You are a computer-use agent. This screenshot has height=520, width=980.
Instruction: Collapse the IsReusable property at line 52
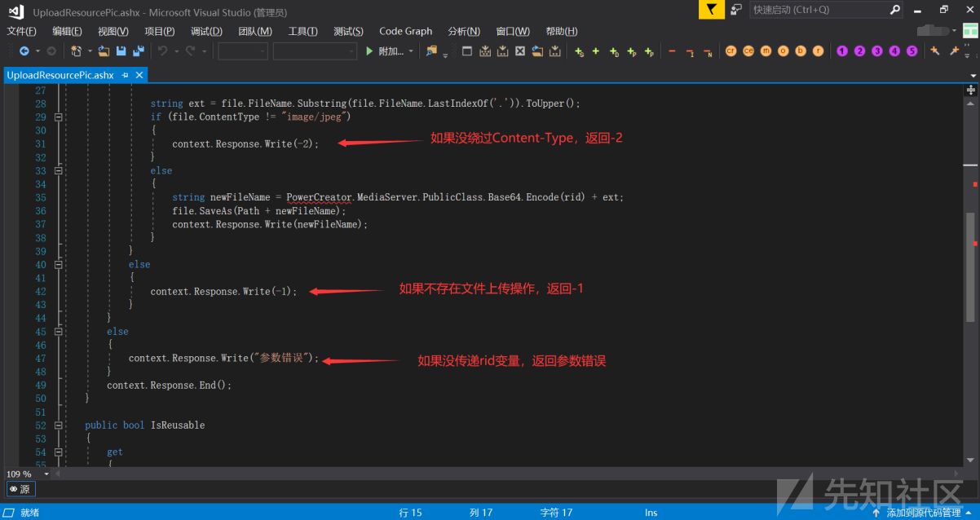coord(58,425)
